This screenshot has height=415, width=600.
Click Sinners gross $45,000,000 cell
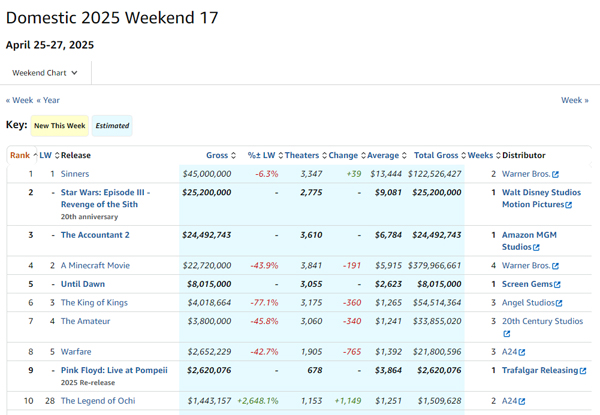click(207, 174)
